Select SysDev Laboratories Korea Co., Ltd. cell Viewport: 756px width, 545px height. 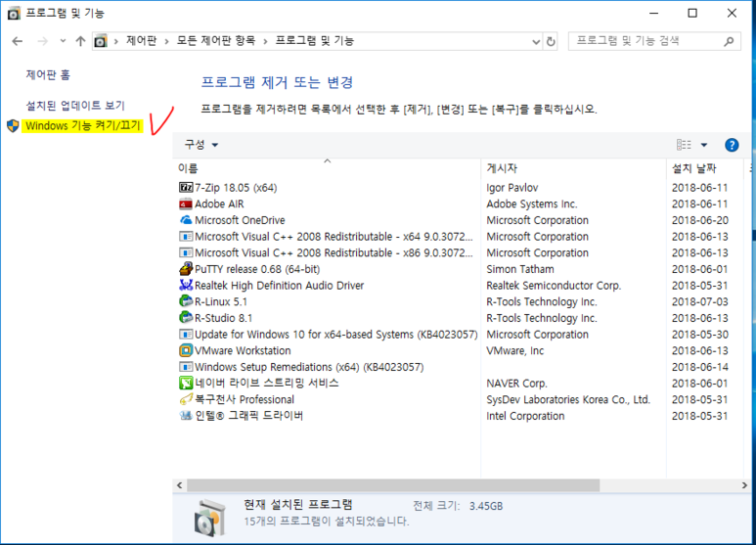click(x=568, y=400)
